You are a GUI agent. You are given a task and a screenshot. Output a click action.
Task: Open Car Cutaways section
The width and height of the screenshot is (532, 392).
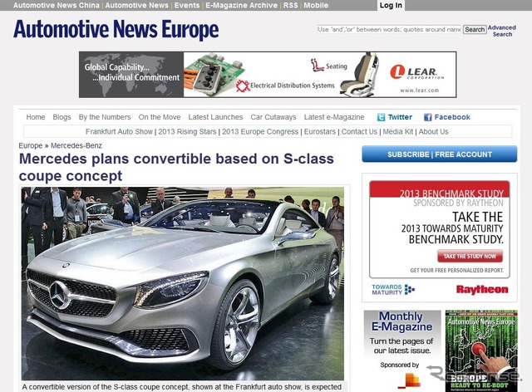(273, 117)
